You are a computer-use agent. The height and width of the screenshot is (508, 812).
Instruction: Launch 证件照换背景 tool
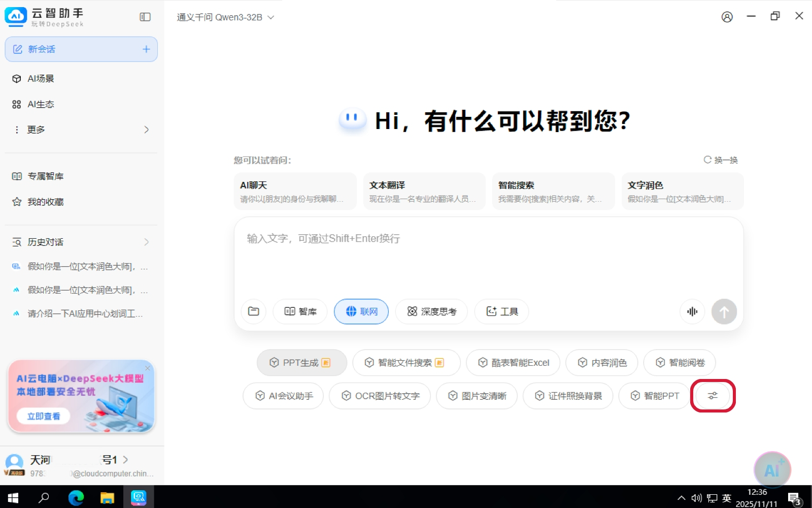568,396
